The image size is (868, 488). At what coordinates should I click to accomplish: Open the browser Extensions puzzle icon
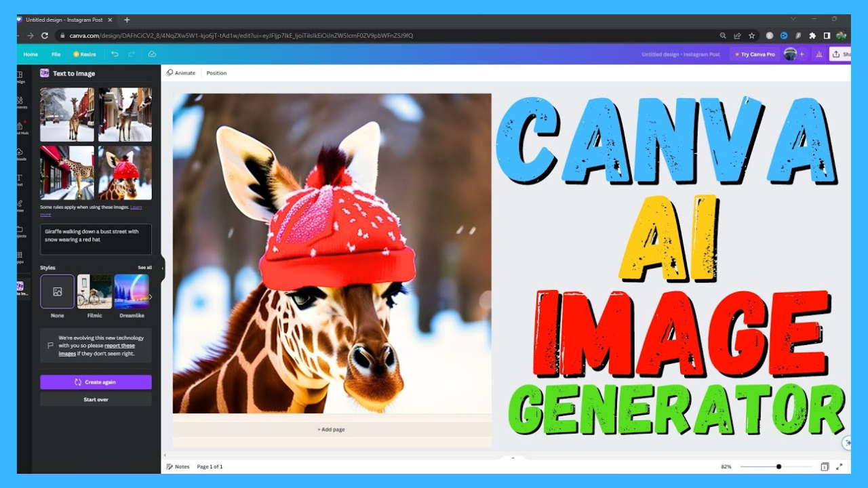(812, 35)
